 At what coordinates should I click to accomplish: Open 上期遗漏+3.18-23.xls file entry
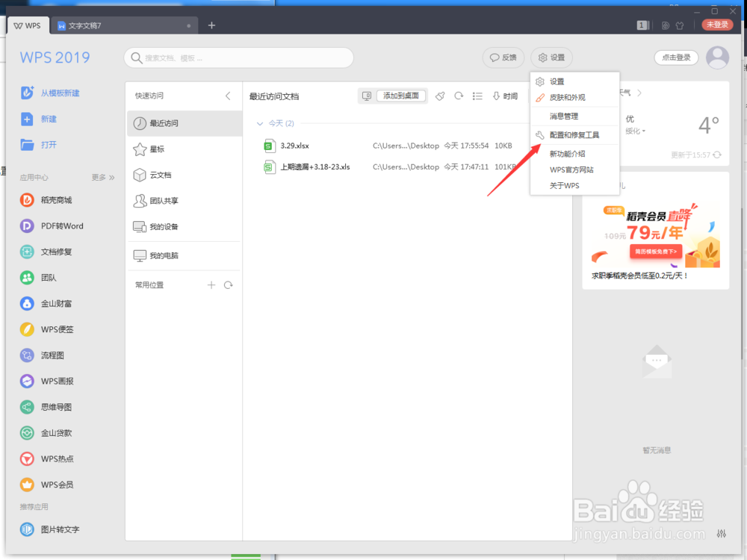[390, 167]
